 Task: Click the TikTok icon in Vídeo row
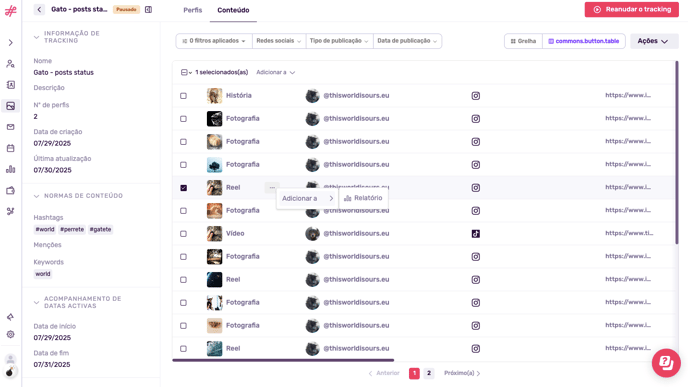click(x=476, y=234)
